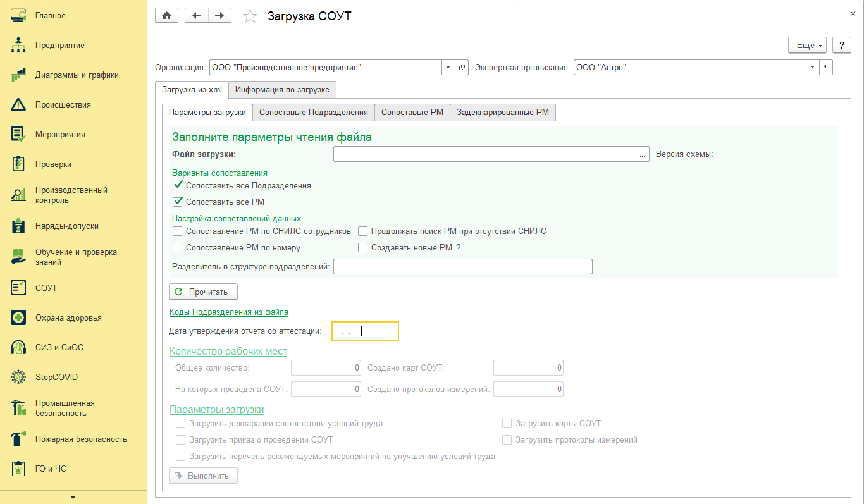
Task: Uncheck Сопоставить все Подразделения
Action: 178,186
